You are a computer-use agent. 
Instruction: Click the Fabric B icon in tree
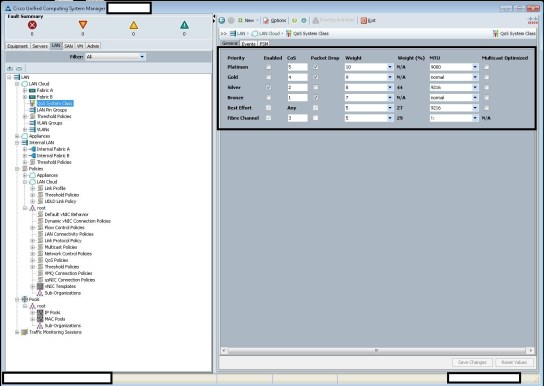[32, 97]
